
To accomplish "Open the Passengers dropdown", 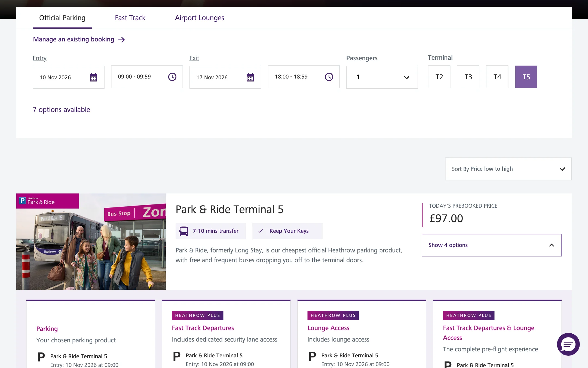I will point(382,77).
